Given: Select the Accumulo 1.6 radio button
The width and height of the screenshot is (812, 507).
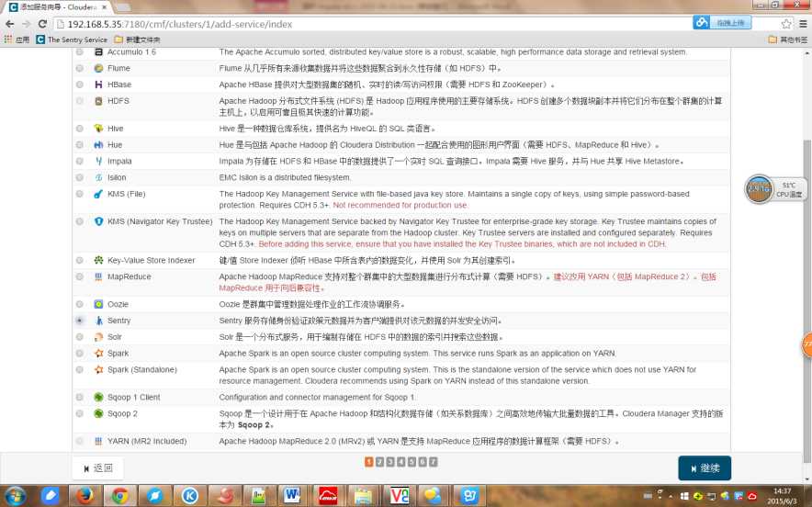Looking at the screenshot, I should pos(79,52).
